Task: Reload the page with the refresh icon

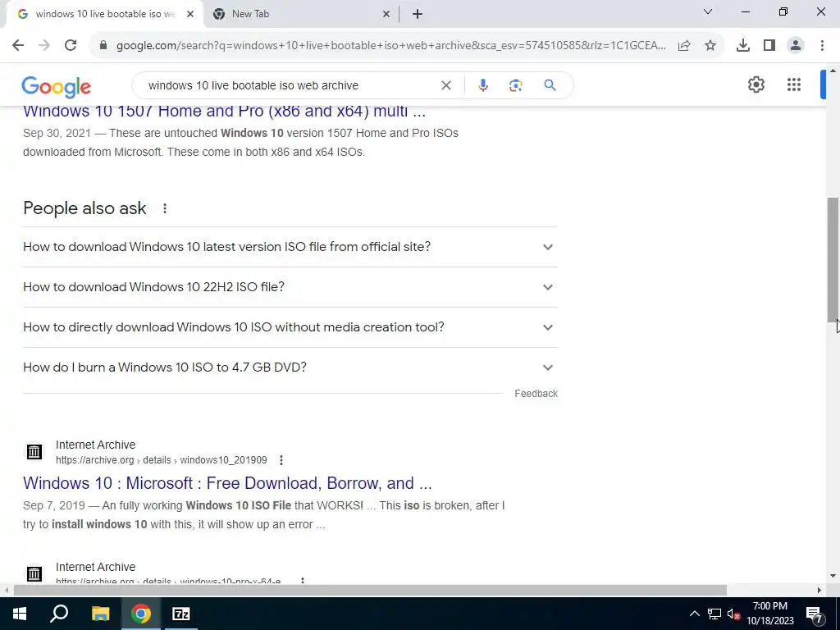Action: tap(71, 45)
